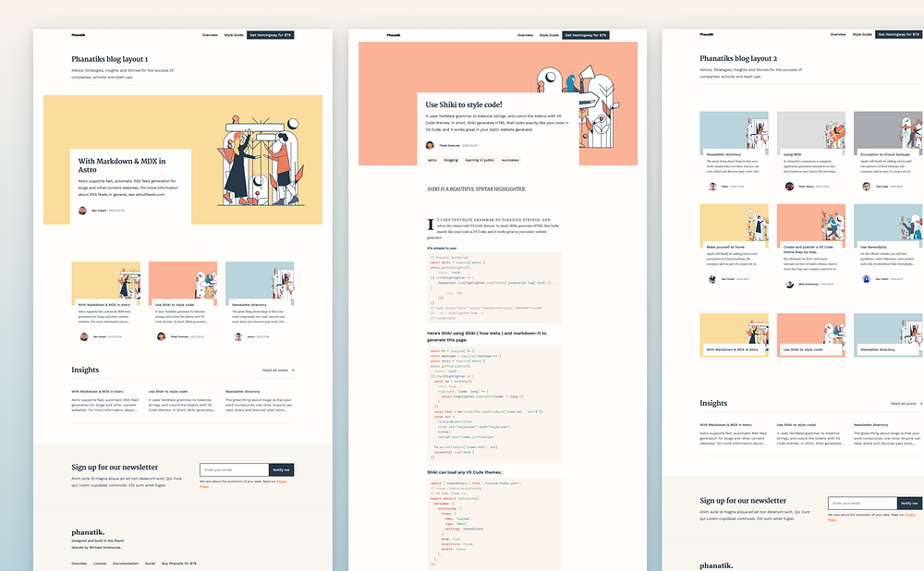Click Notify me button on left page
Screen dimensions: 924x571
click(x=281, y=469)
